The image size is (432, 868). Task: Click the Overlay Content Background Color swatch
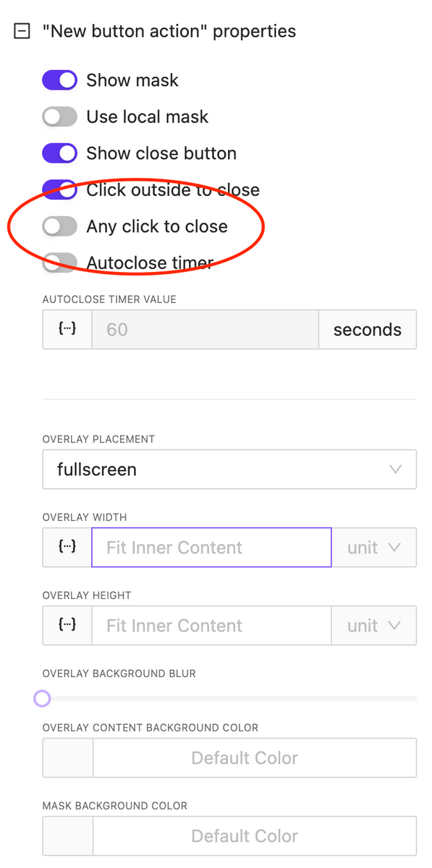pyautogui.click(x=67, y=757)
